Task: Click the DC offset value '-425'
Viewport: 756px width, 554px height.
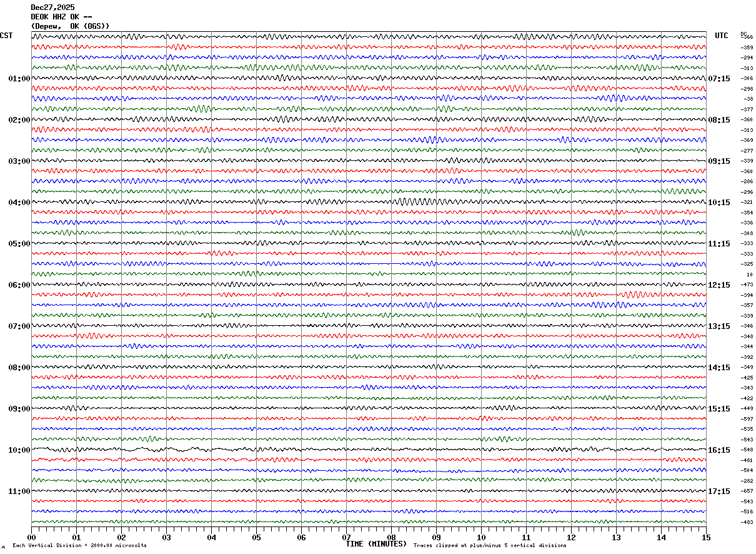Action: [747, 378]
